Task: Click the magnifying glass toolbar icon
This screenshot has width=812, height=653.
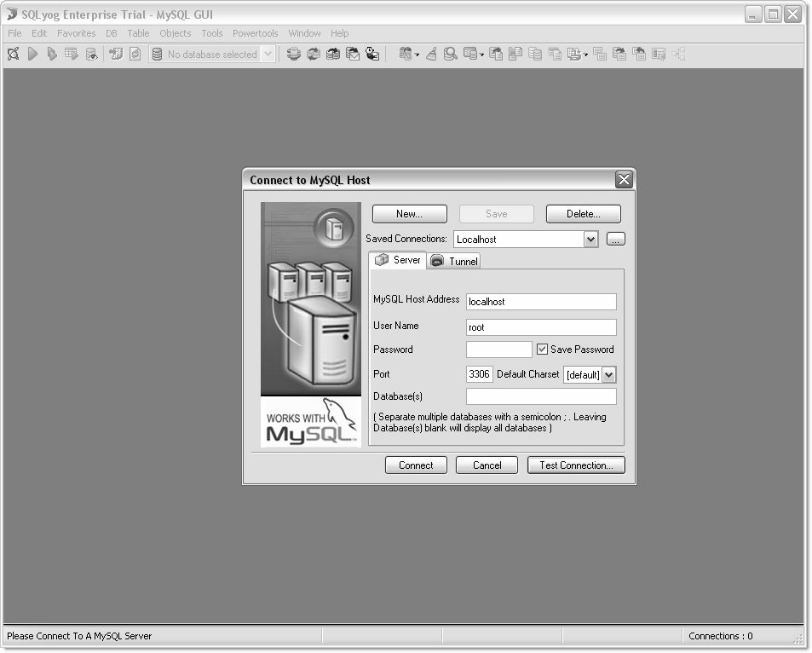Action: (x=450, y=54)
